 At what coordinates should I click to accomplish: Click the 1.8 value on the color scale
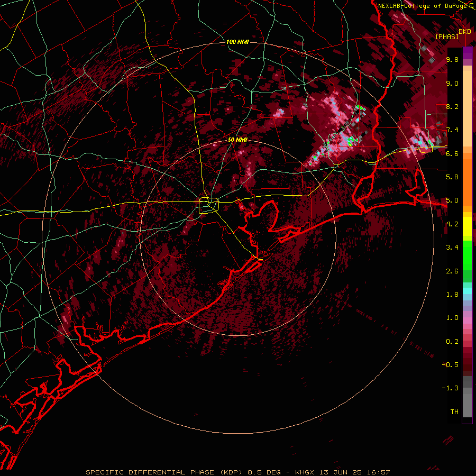pos(452,295)
